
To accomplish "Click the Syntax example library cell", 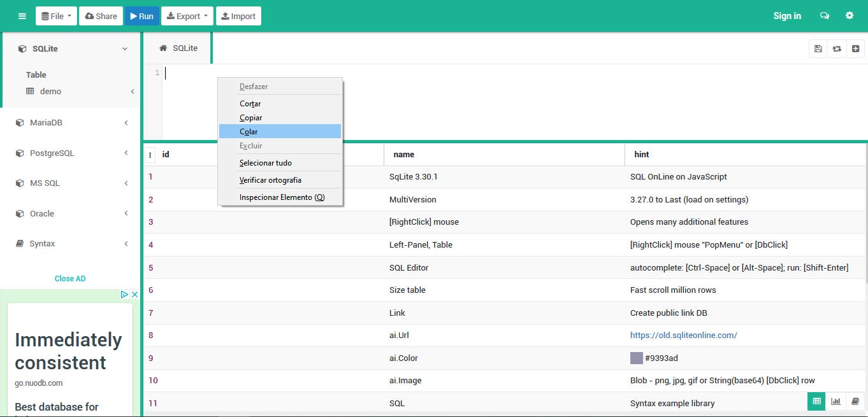I will [672, 404].
